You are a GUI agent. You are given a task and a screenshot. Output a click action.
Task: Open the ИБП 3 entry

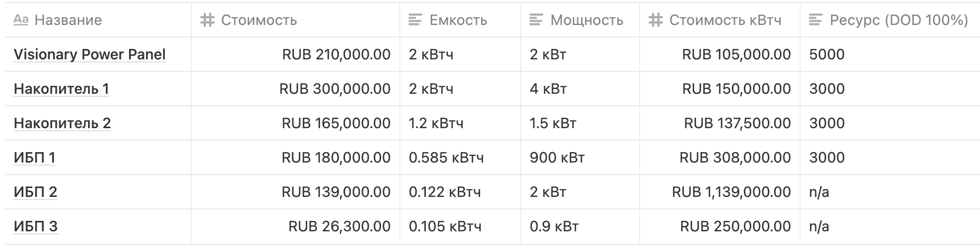35,226
